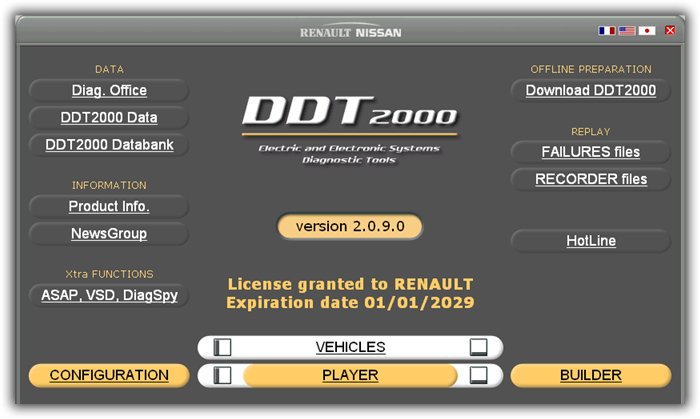Switch to the CONFIGURATION tab
Image resolution: width=700 pixels, height=419 pixels.
(x=109, y=375)
